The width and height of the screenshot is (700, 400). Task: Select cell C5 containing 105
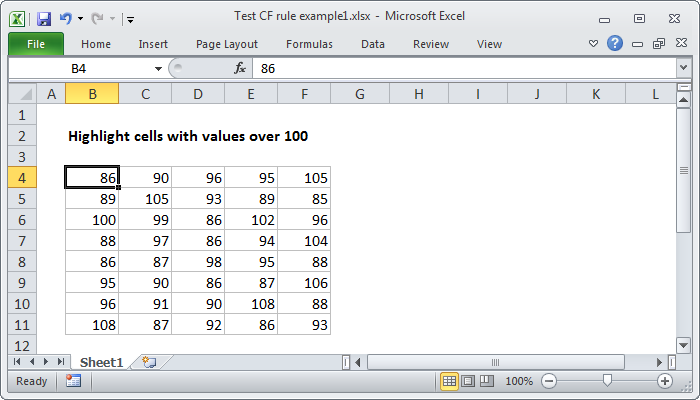(145, 199)
